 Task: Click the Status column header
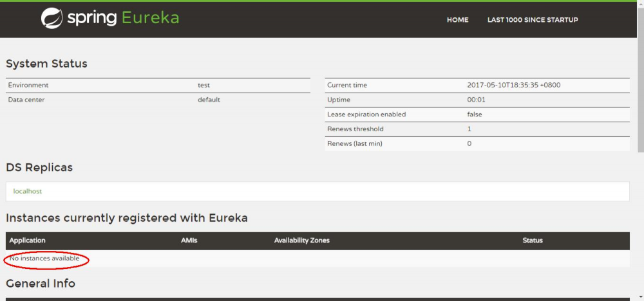click(x=533, y=241)
